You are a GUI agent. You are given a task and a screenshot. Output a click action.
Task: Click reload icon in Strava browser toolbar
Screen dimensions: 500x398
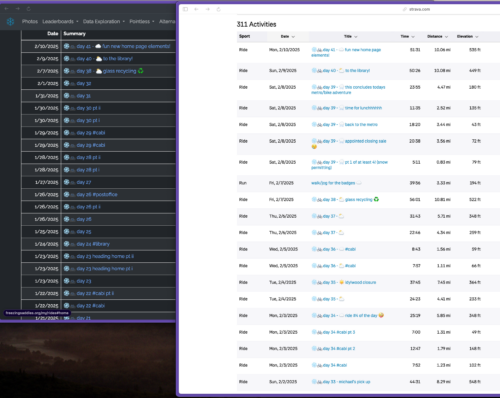(x=219, y=9)
